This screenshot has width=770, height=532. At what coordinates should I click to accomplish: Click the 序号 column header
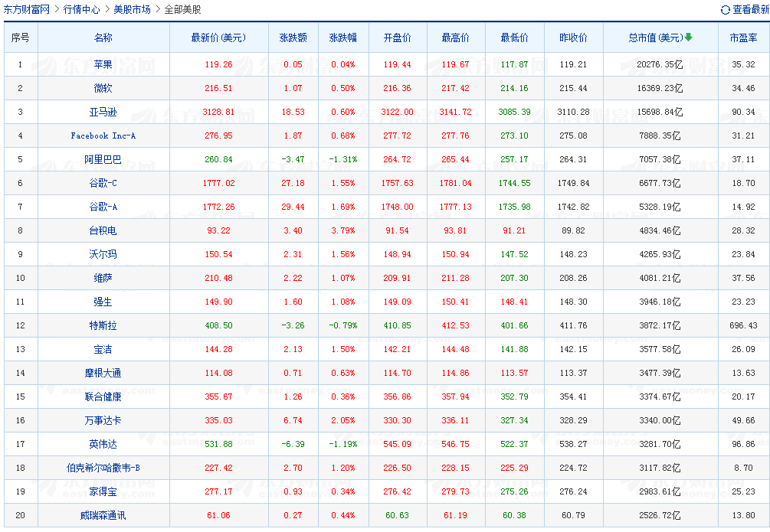(x=20, y=38)
